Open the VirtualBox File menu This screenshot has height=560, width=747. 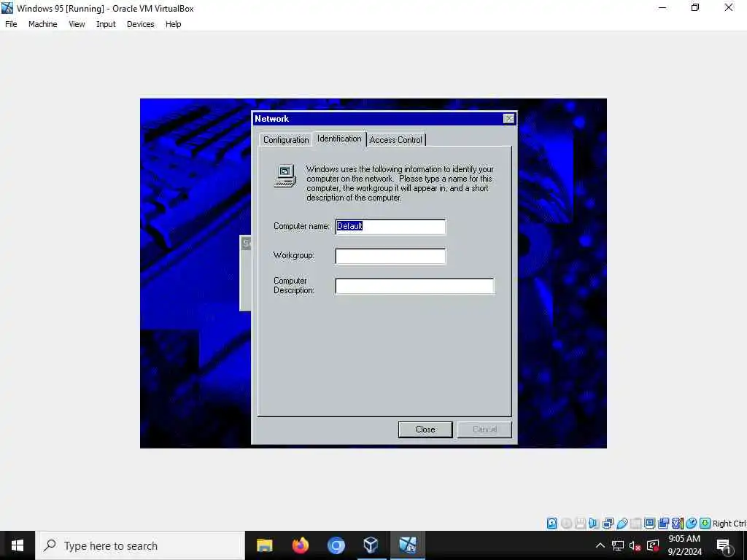(x=11, y=24)
